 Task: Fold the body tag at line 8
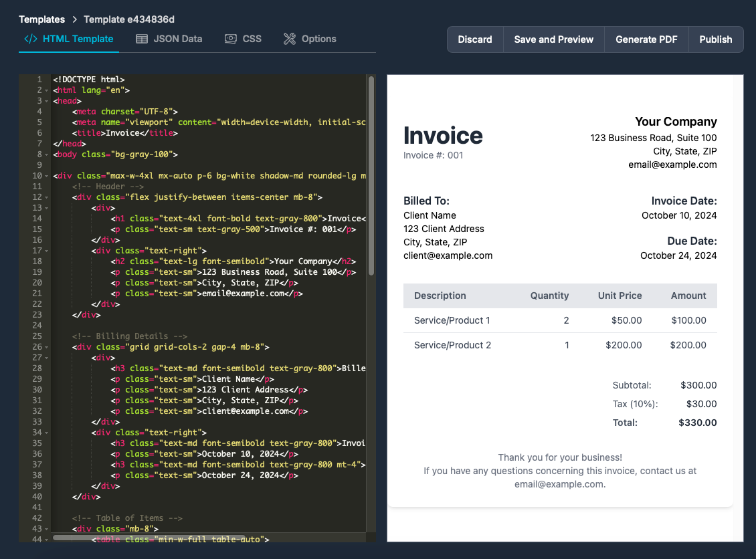[46, 154]
